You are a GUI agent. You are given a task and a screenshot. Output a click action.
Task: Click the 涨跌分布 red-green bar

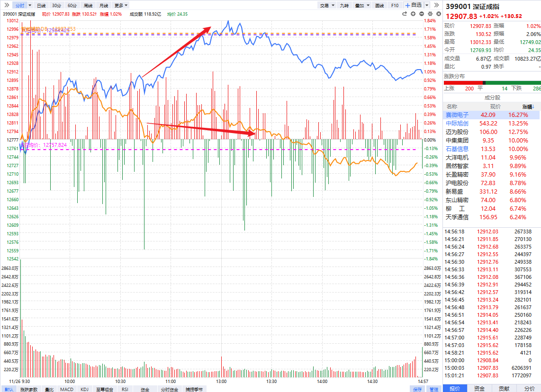(x=492, y=83)
